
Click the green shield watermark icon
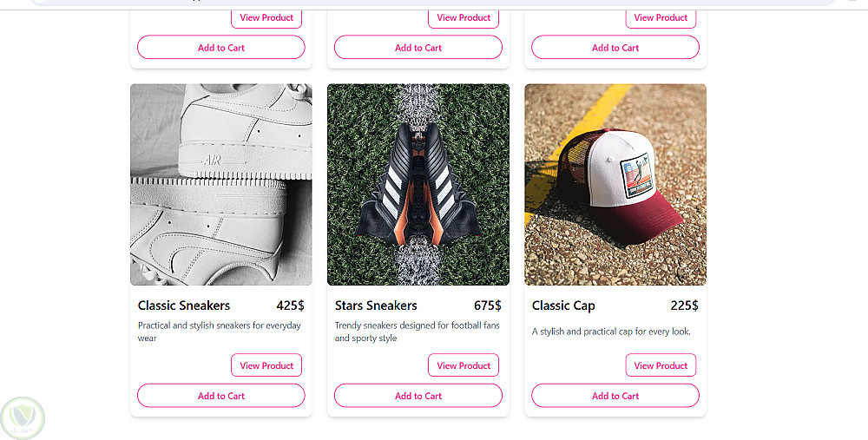pos(23,417)
